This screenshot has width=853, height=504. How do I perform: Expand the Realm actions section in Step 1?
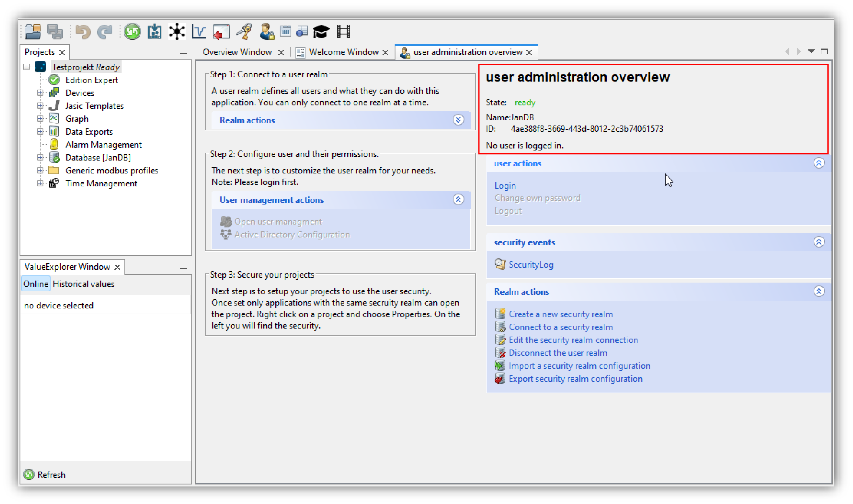[x=458, y=120]
